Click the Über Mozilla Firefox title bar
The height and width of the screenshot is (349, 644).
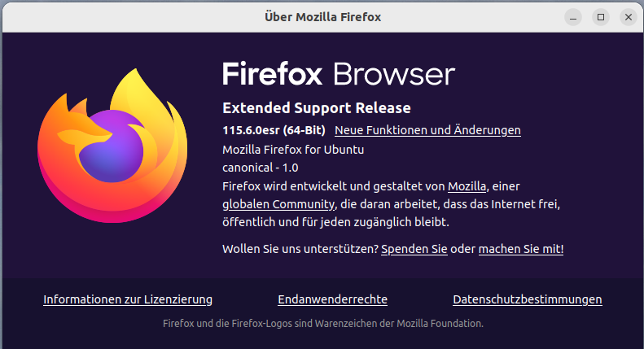[322, 16]
